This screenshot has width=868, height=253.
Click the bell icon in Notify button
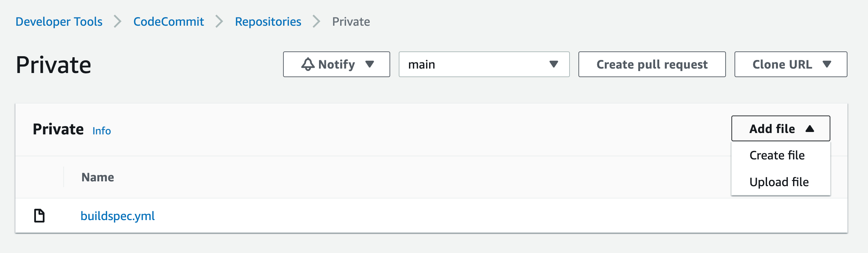pos(307,64)
